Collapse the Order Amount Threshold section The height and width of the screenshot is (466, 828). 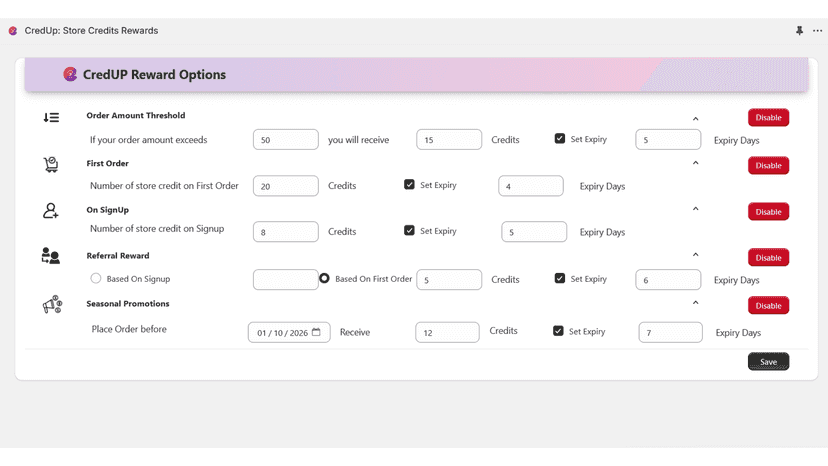click(695, 119)
